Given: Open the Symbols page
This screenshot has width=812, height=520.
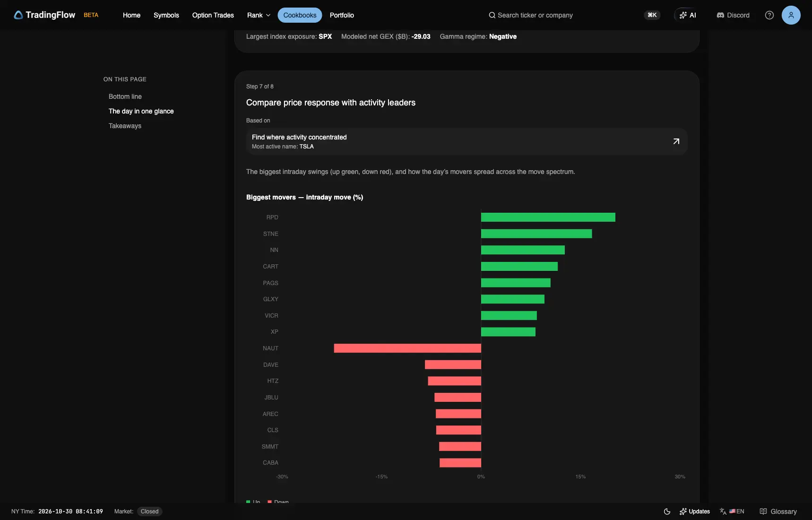Looking at the screenshot, I should coord(166,15).
